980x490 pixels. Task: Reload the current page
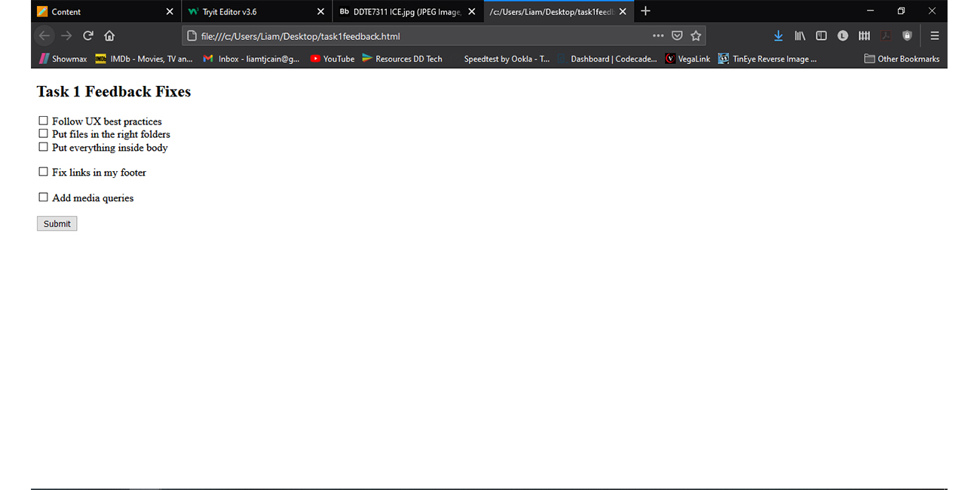click(88, 35)
